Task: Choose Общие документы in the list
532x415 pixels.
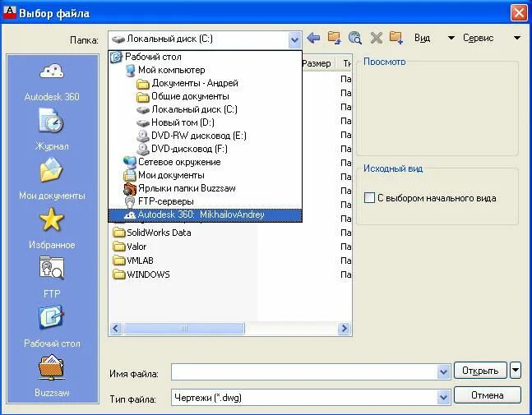Action: click(205, 96)
